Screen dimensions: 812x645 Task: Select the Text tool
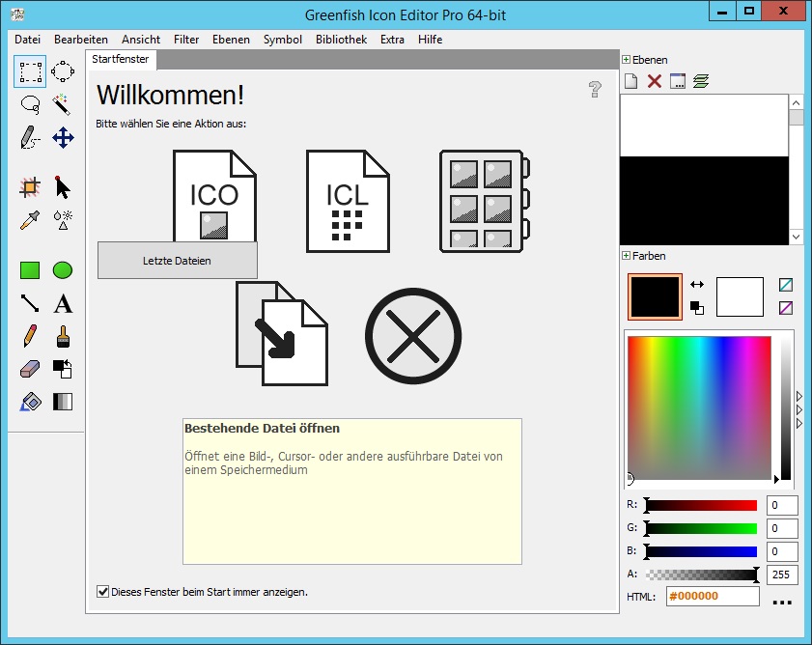point(63,304)
